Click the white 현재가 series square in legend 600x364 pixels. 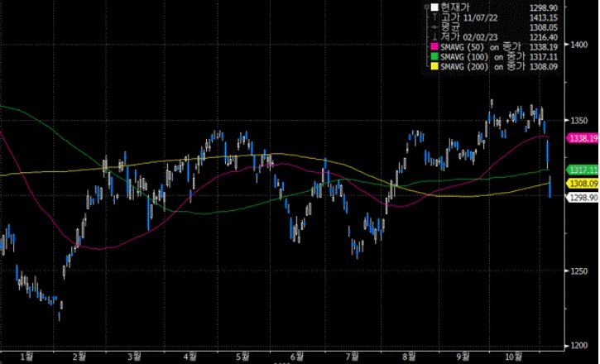click(x=434, y=6)
